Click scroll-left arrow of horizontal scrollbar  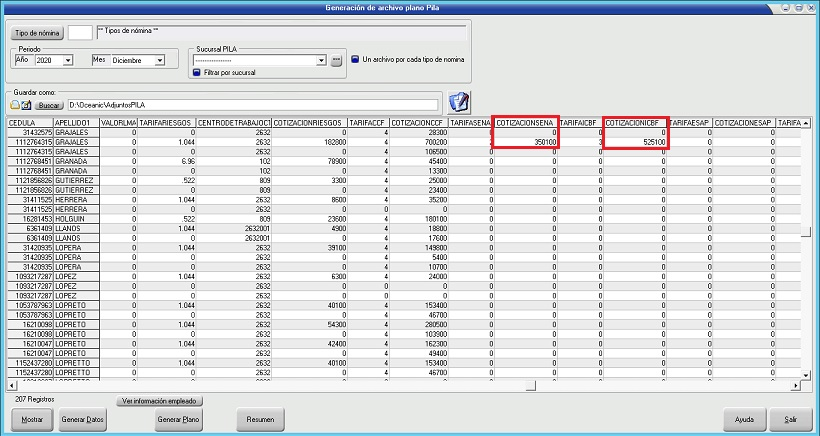[12, 386]
